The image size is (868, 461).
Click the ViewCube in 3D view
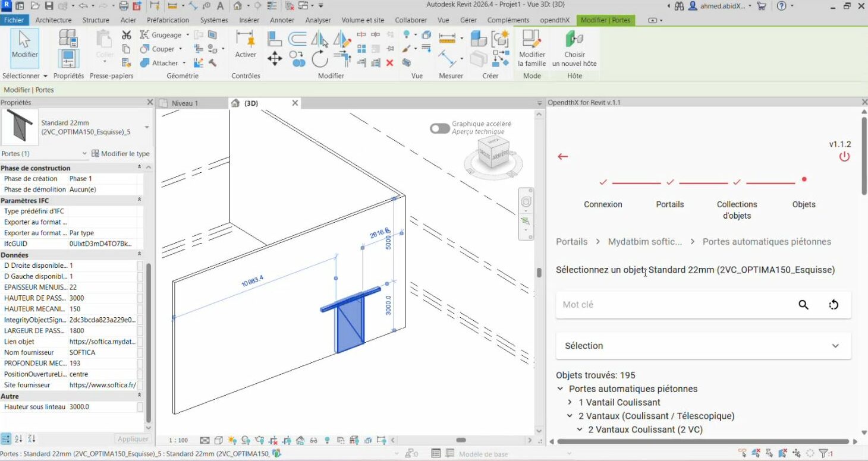point(493,152)
